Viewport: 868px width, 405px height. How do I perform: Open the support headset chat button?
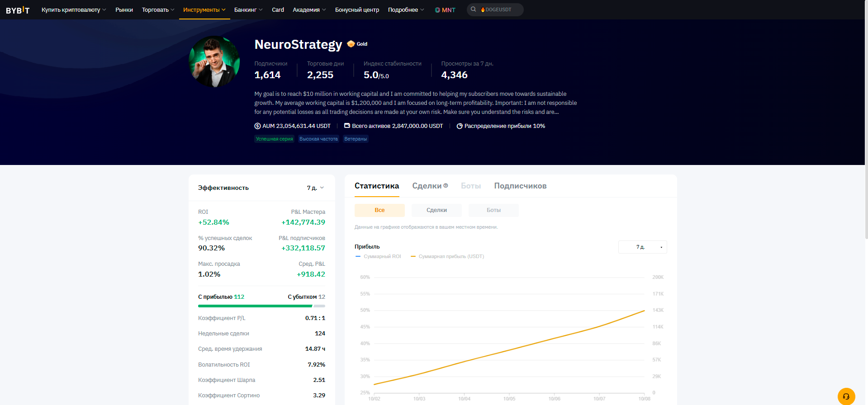coord(846,396)
